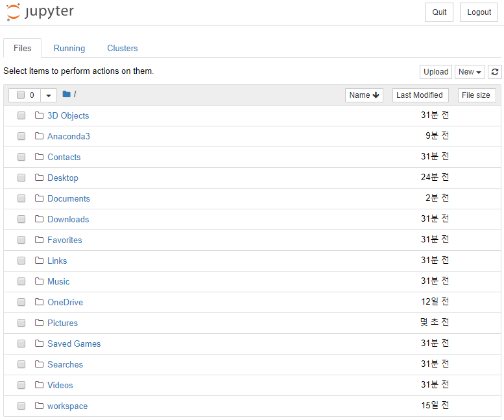Click the Jupyter logo in the header
The width and height of the screenshot is (504, 420).
(x=40, y=12)
